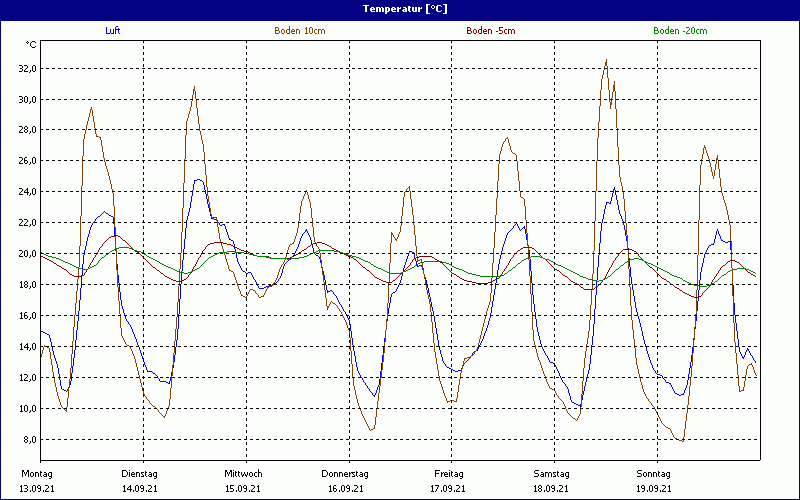The image size is (800, 500).
Task: Click the Boden -5cm legend label
Action: click(x=490, y=31)
